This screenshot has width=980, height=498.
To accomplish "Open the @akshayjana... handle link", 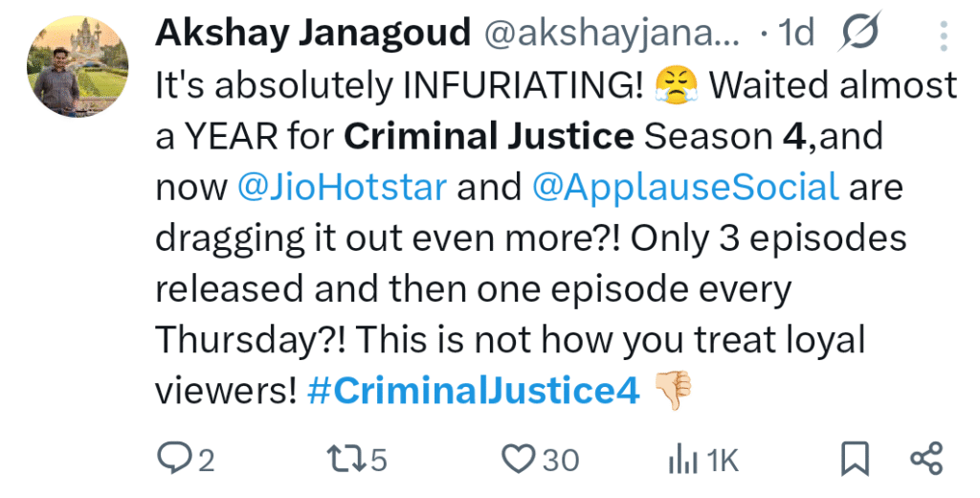I will [x=612, y=34].
